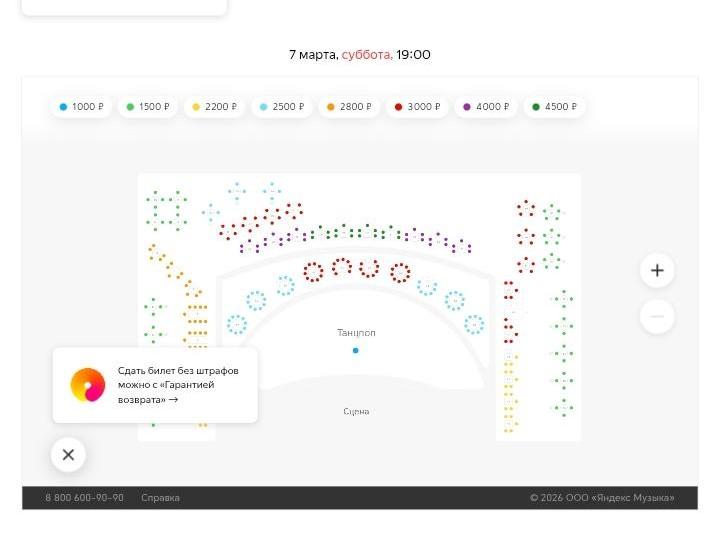Show only 4500 ₽ seats
Screen dimensions: 720x540
554,107
